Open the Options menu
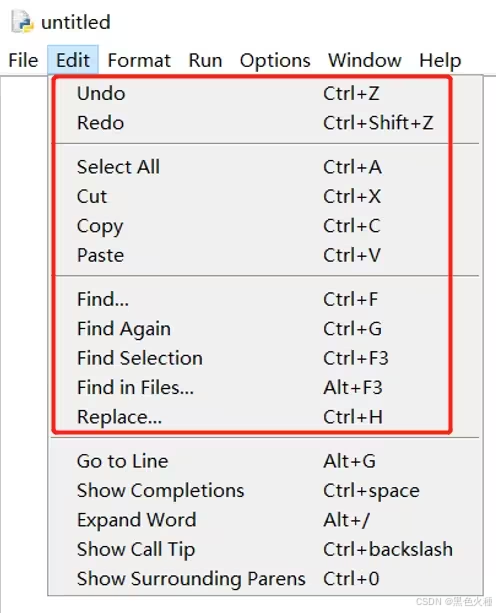 click(275, 61)
